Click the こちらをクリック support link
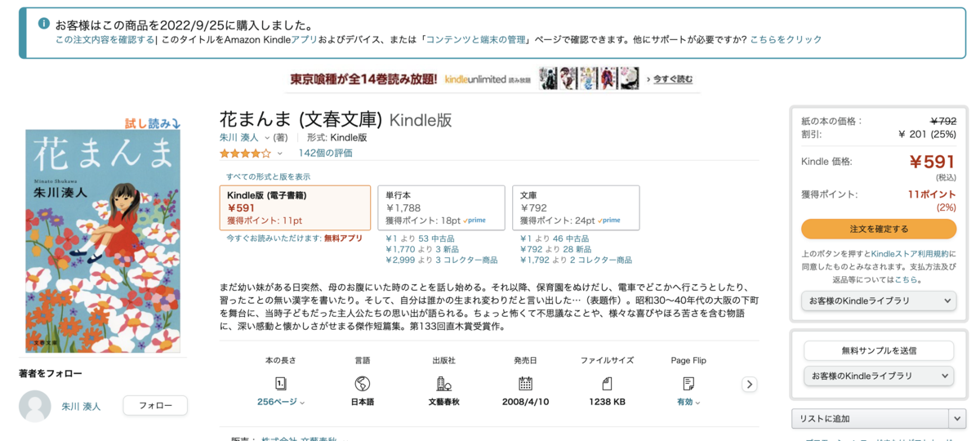This screenshot has width=980, height=441. (786, 39)
